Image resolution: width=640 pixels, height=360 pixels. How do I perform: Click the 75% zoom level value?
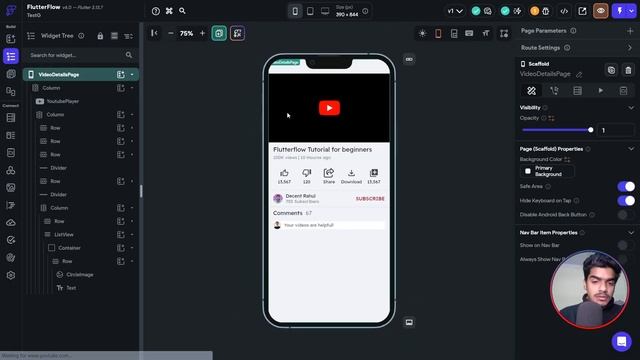click(187, 33)
